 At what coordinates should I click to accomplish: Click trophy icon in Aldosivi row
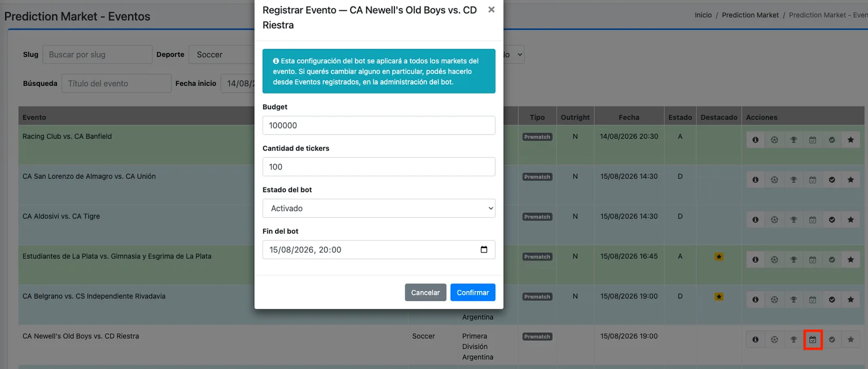click(794, 220)
